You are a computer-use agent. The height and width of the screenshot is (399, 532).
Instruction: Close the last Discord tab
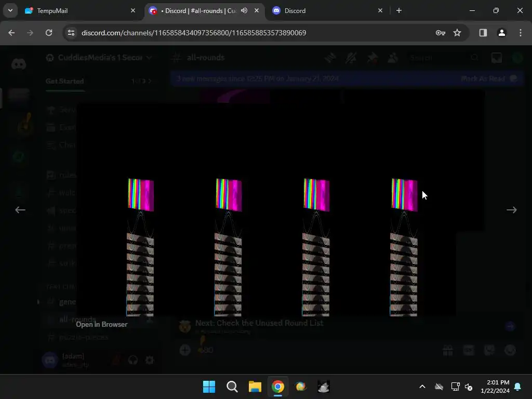(380, 10)
